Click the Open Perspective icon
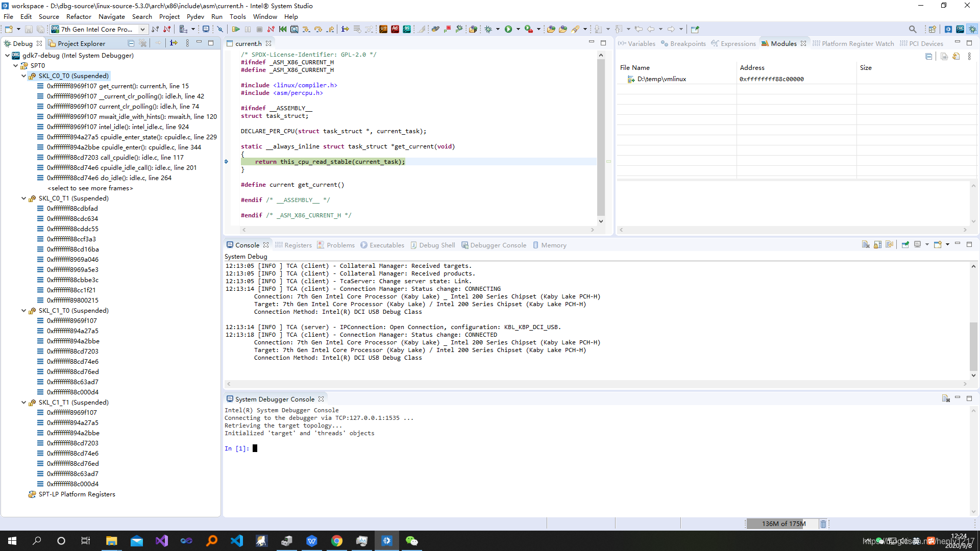This screenshot has width=980, height=551. tap(932, 29)
